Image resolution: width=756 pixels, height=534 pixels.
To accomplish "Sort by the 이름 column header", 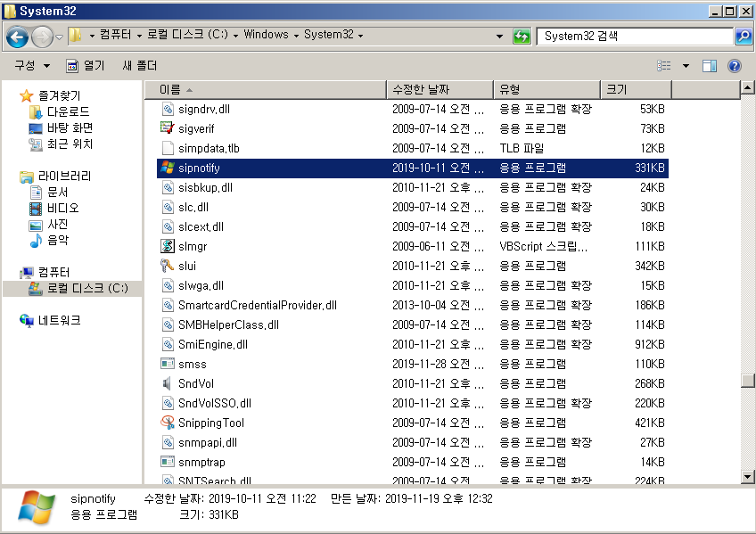I will coord(267,90).
